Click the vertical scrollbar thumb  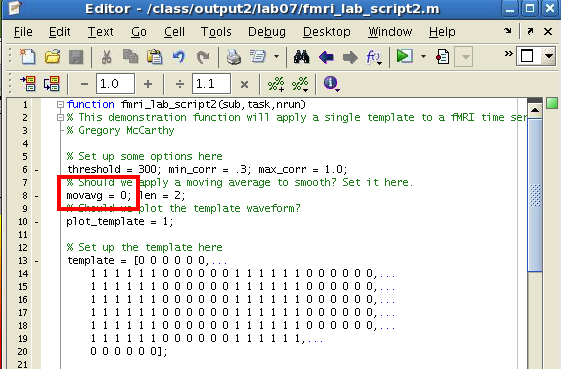pyautogui.click(x=535, y=195)
